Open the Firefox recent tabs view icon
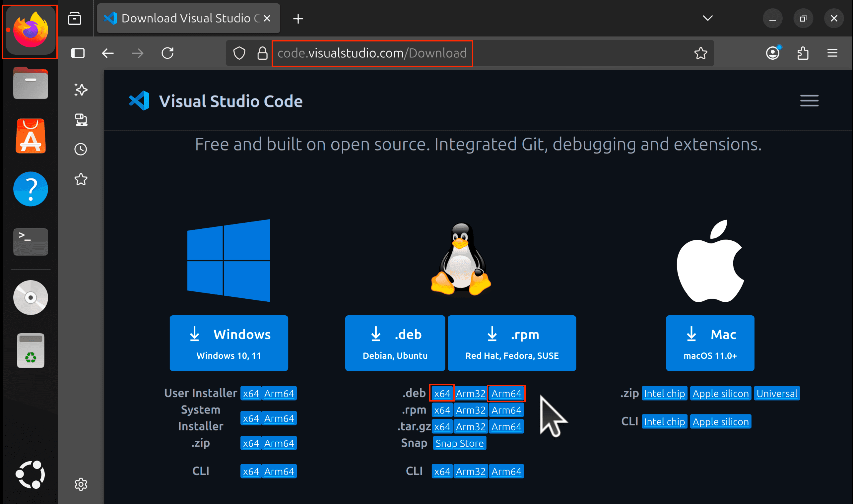This screenshot has width=853, height=504. pyautogui.click(x=74, y=18)
